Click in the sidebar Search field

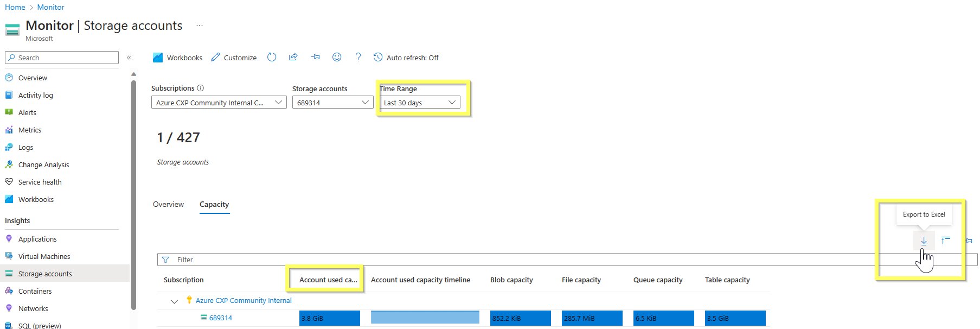[x=62, y=58]
